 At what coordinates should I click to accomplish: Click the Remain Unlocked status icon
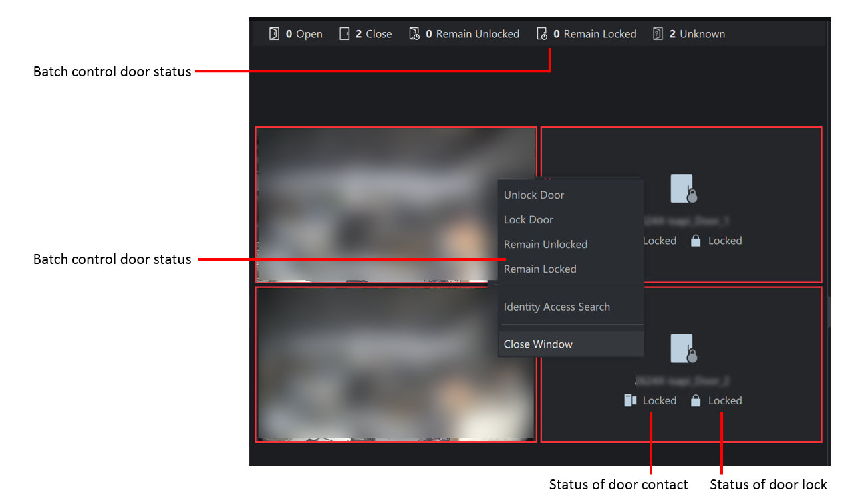click(414, 34)
